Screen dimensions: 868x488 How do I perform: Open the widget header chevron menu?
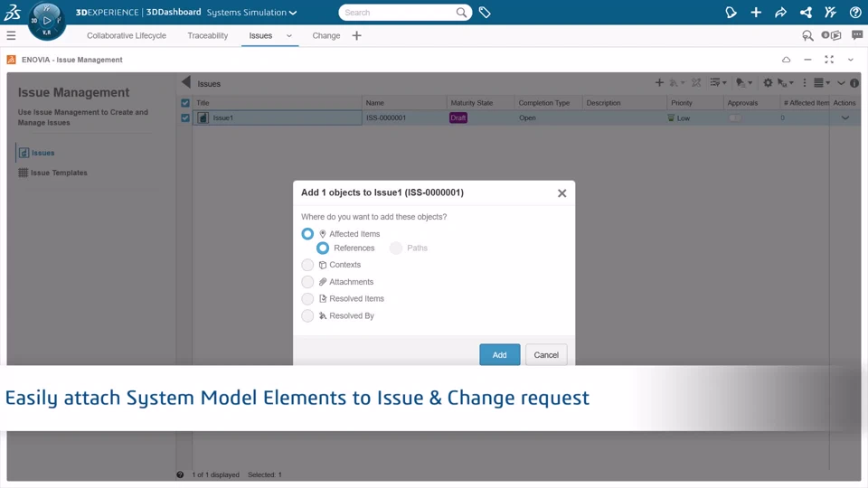[x=851, y=60]
